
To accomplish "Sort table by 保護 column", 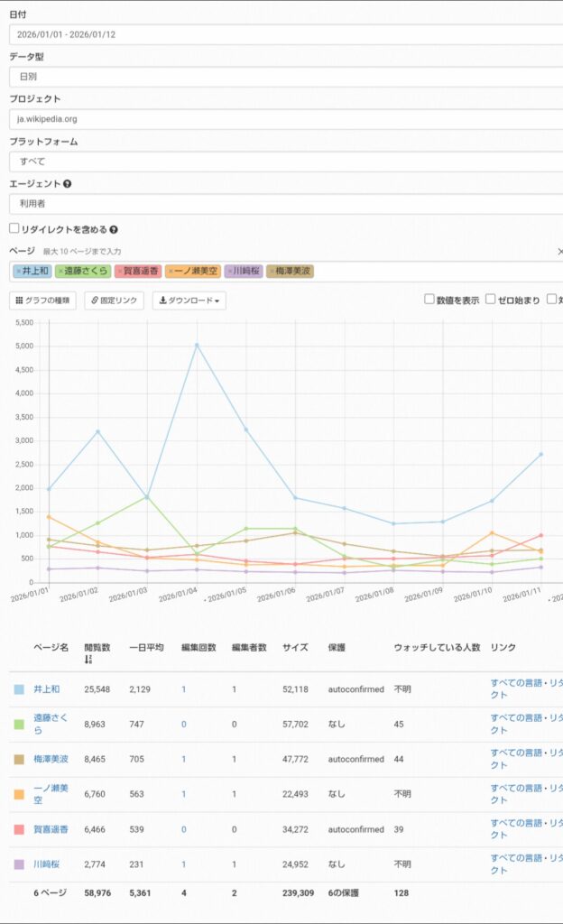I will 337,647.
